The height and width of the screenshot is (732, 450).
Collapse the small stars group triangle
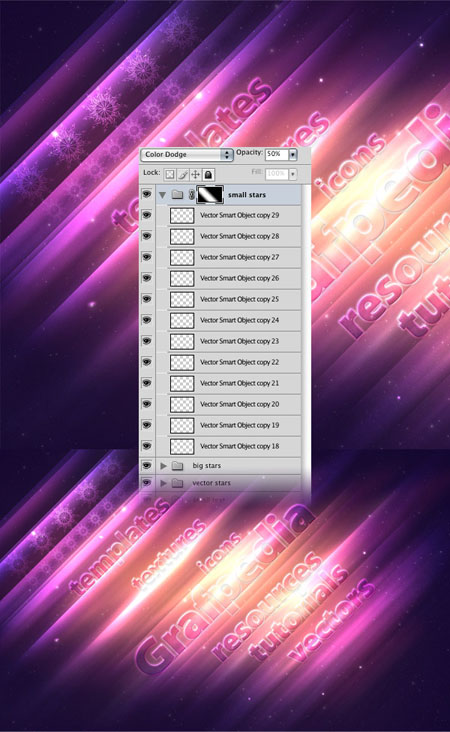pyautogui.click(x=162, y=195)
